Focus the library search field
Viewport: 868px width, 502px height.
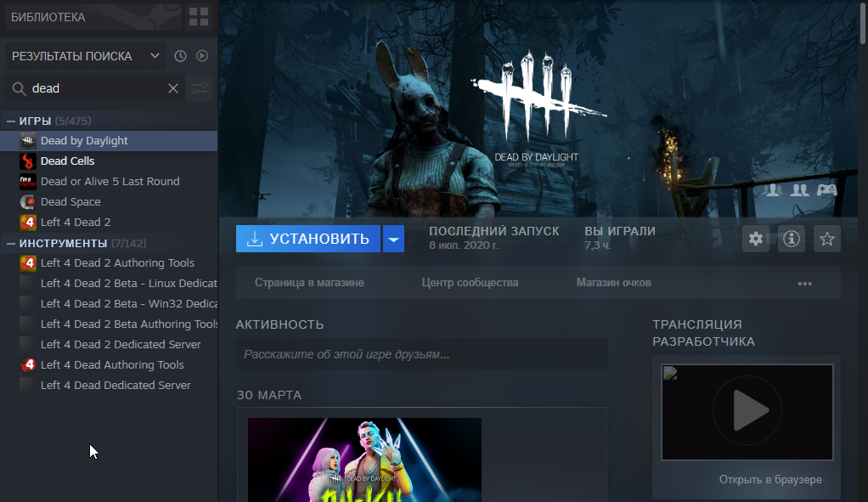97,88
